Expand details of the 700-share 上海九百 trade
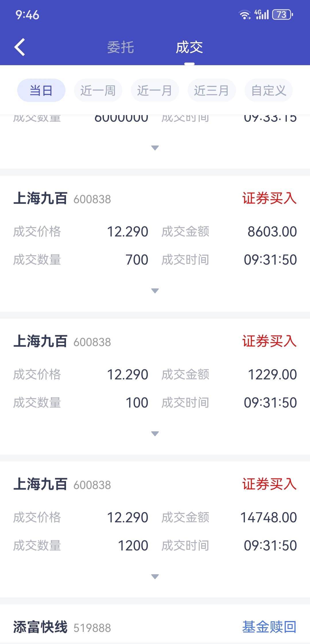 click(155, 291)
